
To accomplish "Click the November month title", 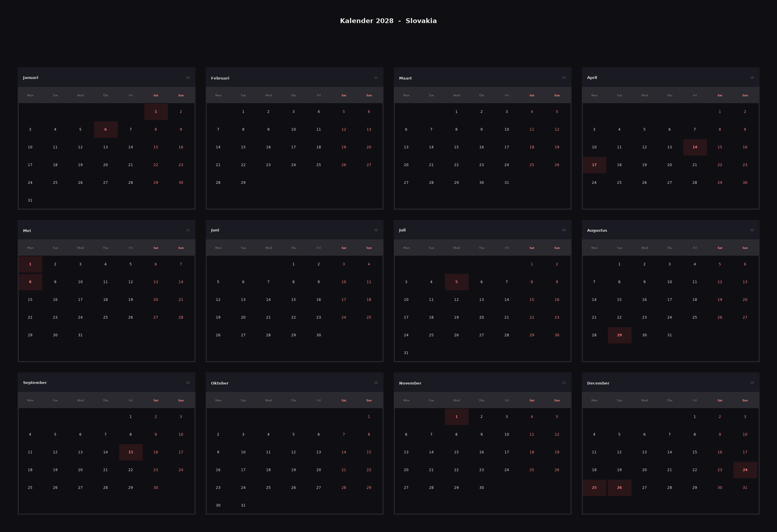I will (410, 383).
